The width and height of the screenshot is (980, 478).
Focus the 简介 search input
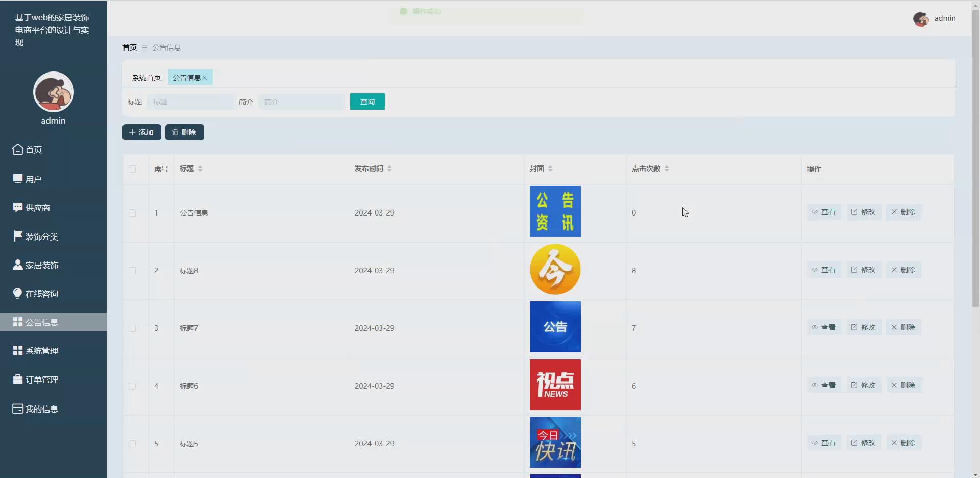(x=302, y=102)
